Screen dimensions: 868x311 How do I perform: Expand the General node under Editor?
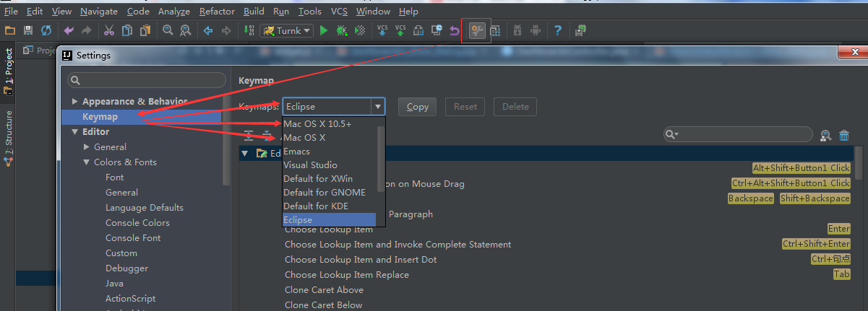tap(87, 147)
